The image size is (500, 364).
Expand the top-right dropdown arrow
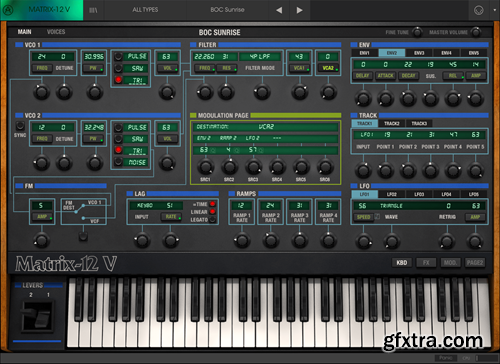click(495, 10)
